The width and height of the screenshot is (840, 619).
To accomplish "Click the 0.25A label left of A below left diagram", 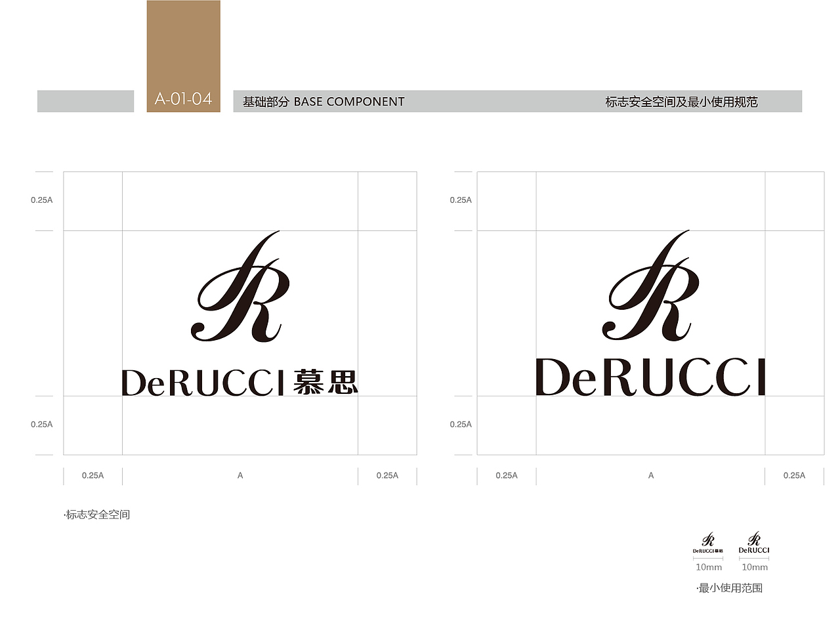I will [x=93, y=475].
